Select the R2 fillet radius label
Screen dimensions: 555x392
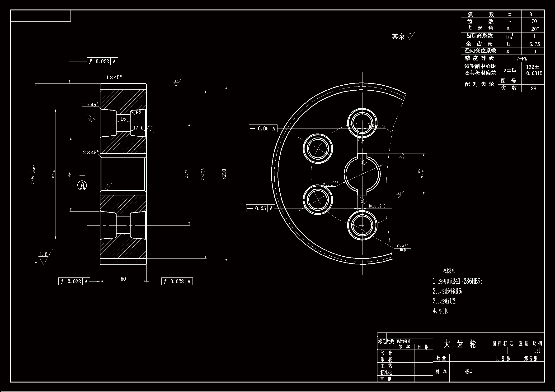[138, 113]
